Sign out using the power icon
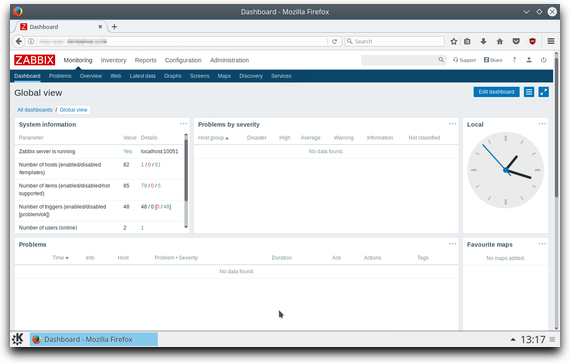Screen dimensions: 570x363 [x=543, y=60]
